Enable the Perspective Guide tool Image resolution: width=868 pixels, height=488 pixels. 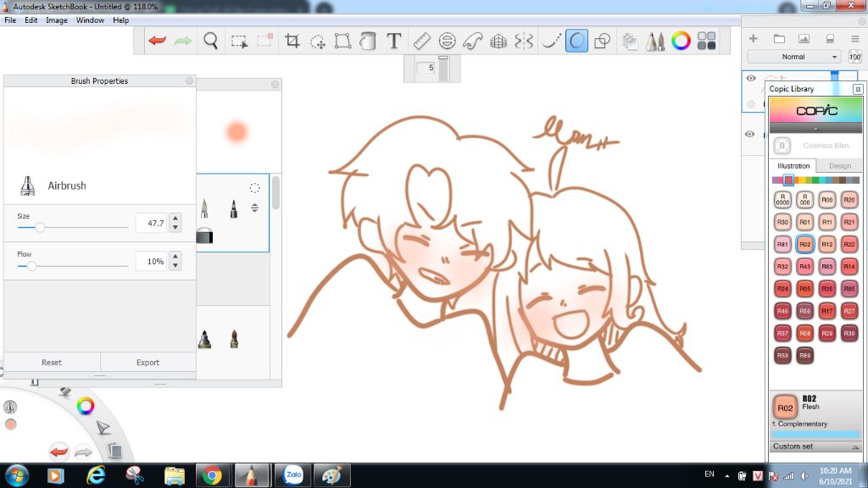coord(498,41)
